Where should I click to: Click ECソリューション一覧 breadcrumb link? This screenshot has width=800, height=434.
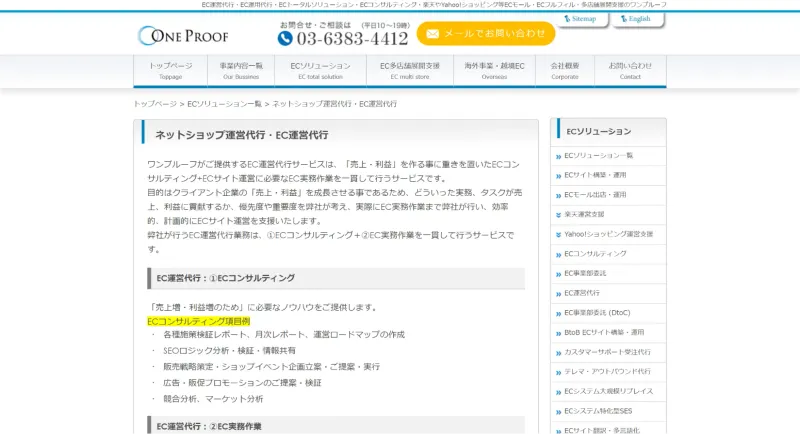(224, 104)
